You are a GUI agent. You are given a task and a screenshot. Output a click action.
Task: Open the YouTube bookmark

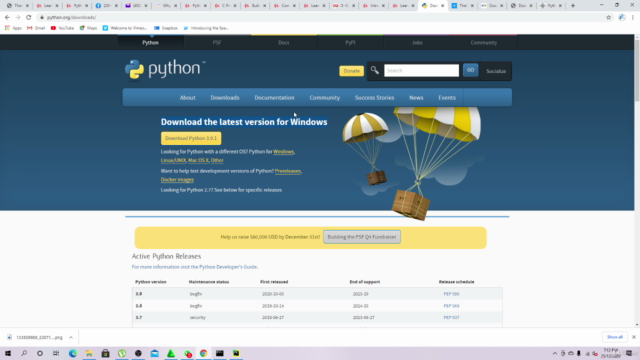pos(62,28)
